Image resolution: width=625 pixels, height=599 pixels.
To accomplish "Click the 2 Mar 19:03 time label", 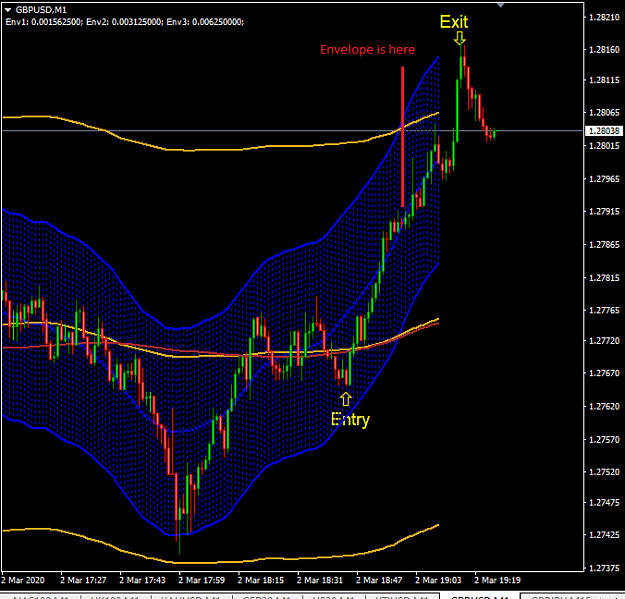I will [438, 580].
